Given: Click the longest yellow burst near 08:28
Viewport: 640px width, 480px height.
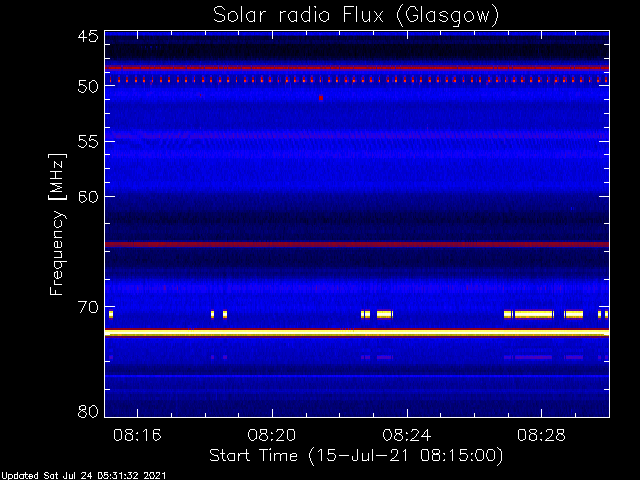Looking at the screenshot, I should [534, 314].
